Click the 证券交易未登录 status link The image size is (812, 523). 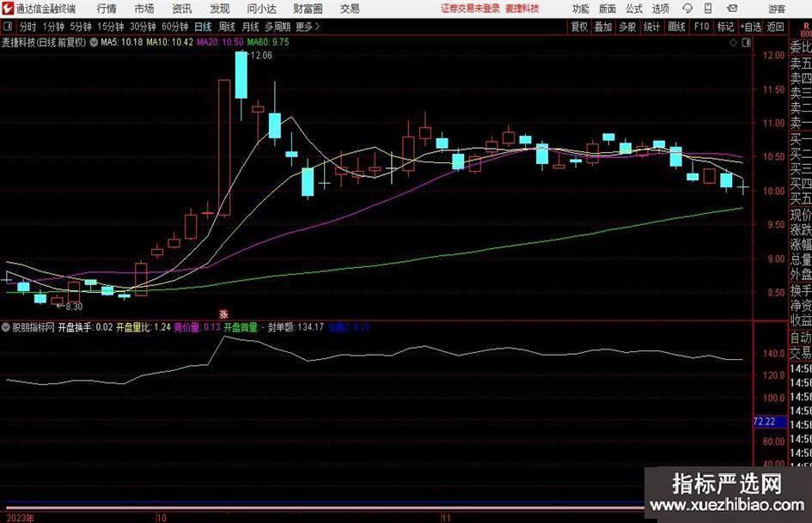(x=470, y=9)
